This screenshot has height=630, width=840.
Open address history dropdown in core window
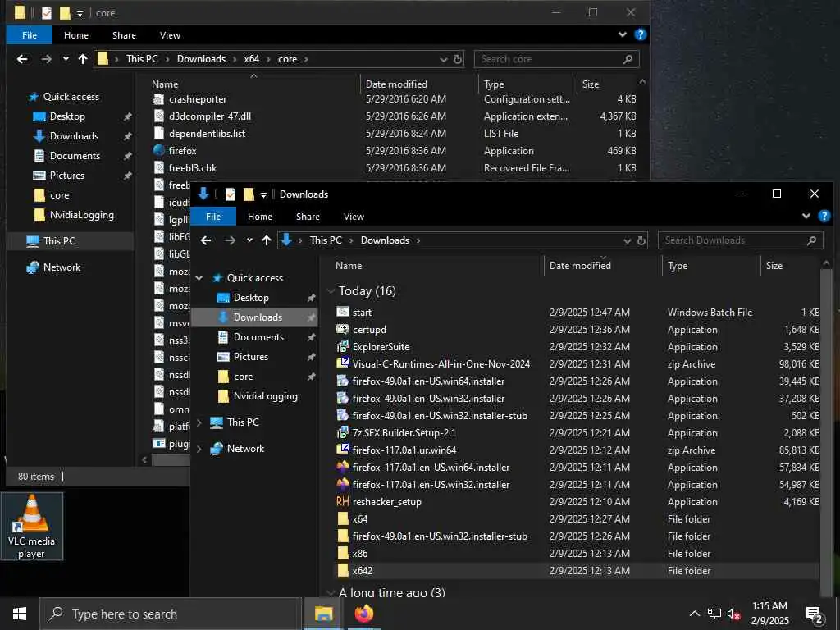click(444, 59)
